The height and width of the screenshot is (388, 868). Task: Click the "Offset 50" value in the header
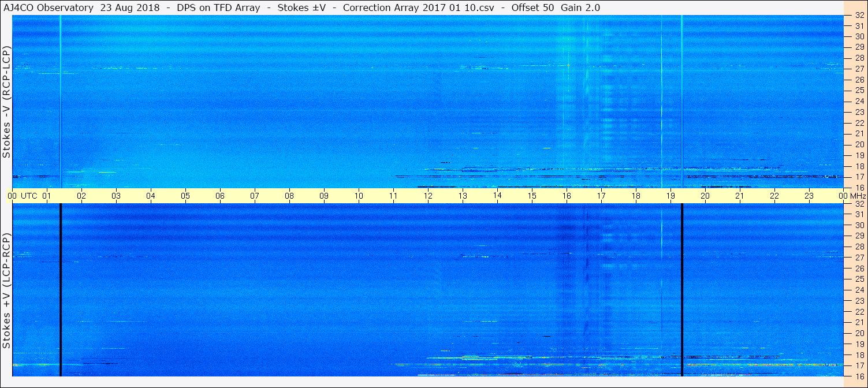pyautogui.click(x=534, y=8)
